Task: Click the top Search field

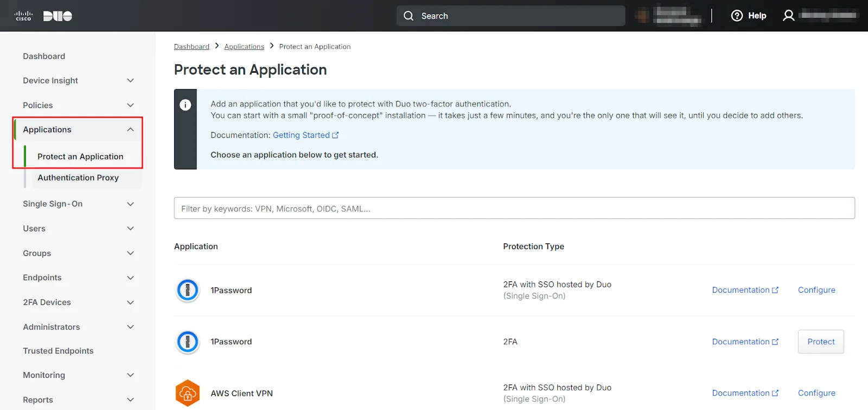Action: click(x=510, y=16)
